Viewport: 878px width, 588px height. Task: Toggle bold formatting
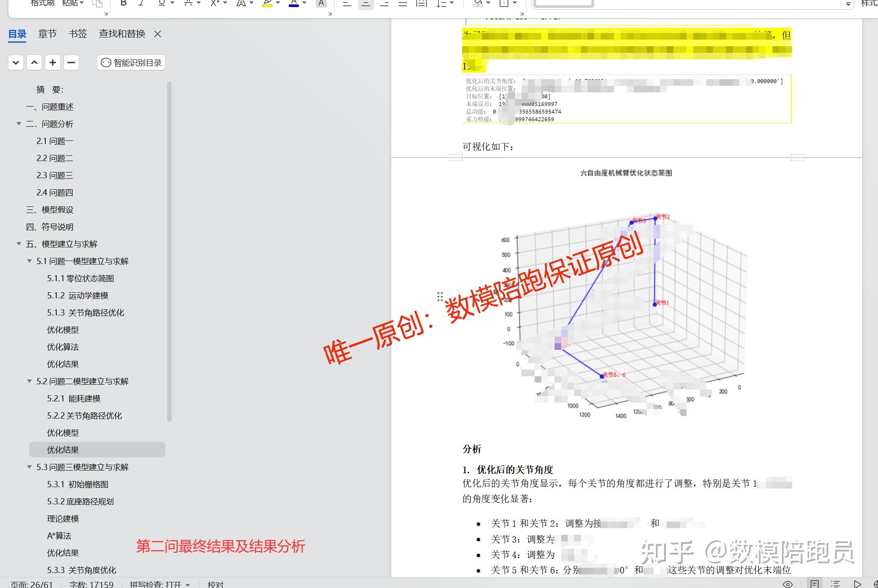pyautogui.click(x=124, y=4)
